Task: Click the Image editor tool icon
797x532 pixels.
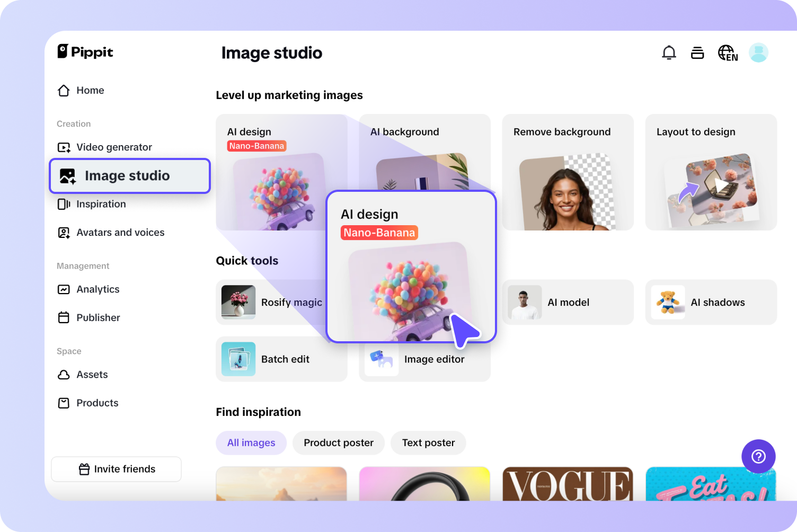Action: [382, 359]
